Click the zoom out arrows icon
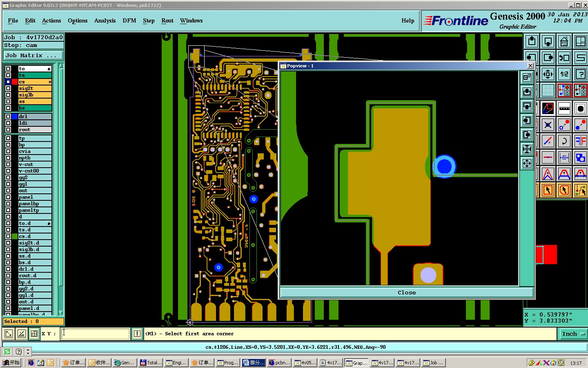Viewport: 588px width, 368px height. [x=548, y=74]
